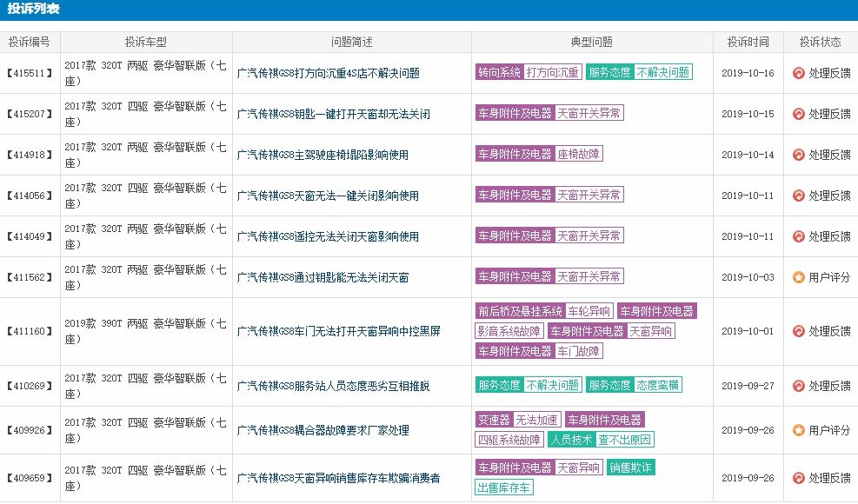Open complaint GS8车门无法打开天窗异响中控黑屏
The image size is (858, 504).
(339, 332)
